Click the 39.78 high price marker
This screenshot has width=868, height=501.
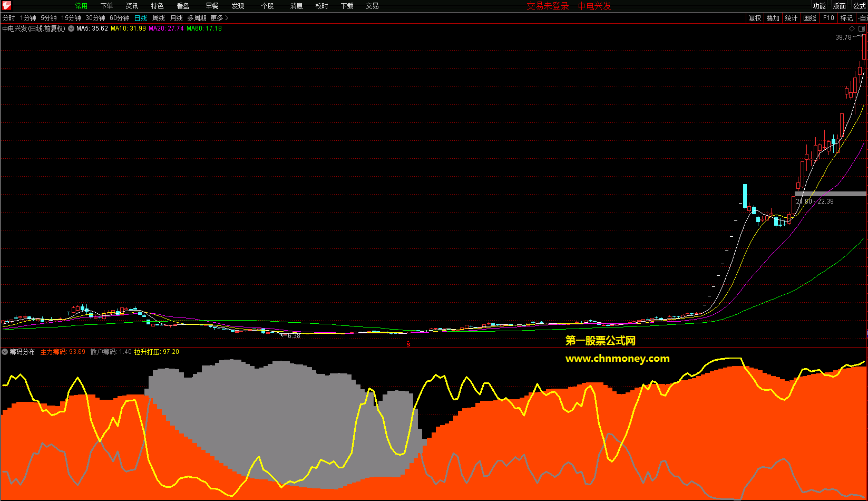(843, 37)
